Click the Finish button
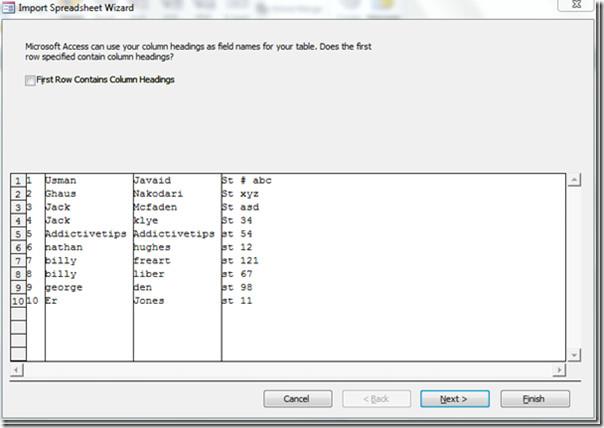 point(535,399)
